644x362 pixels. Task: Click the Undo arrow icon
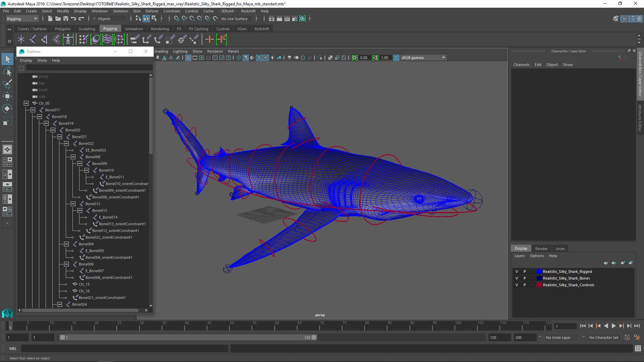coord(73,19)
